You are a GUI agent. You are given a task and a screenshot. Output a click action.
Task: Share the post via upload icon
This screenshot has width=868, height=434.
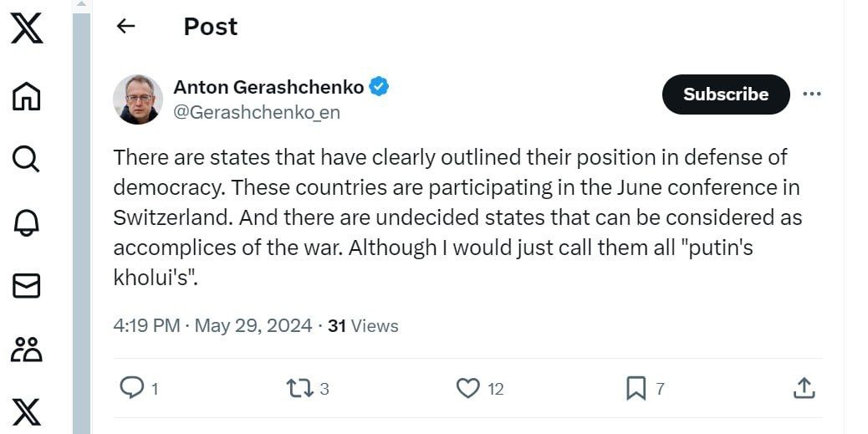803,387
